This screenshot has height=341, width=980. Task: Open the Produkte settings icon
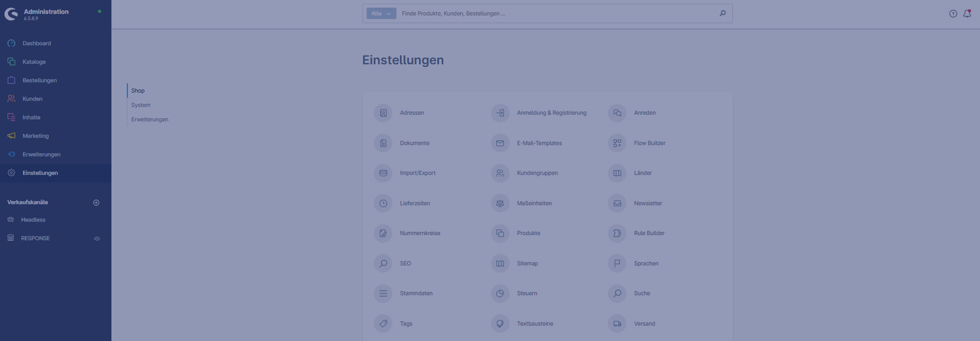[500, 233]
